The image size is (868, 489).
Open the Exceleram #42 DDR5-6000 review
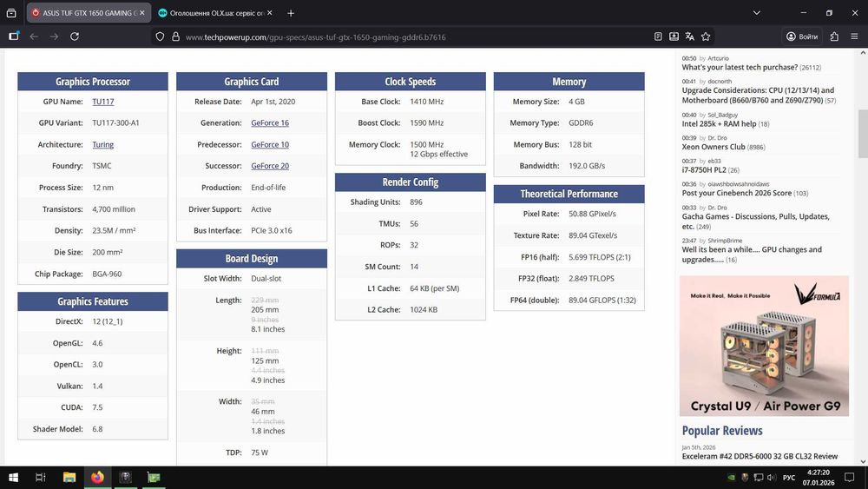pyautogui.click(x=759, y=456)
